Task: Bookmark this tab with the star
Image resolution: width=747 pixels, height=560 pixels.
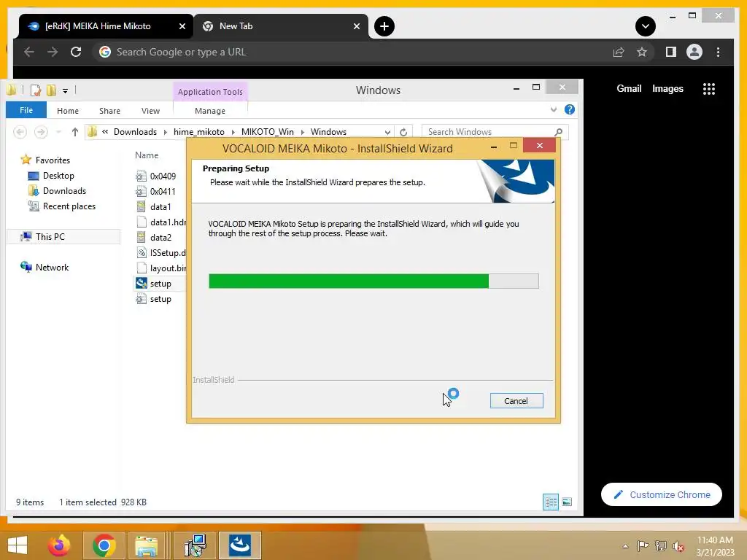Action: click(x=642, y=52)
